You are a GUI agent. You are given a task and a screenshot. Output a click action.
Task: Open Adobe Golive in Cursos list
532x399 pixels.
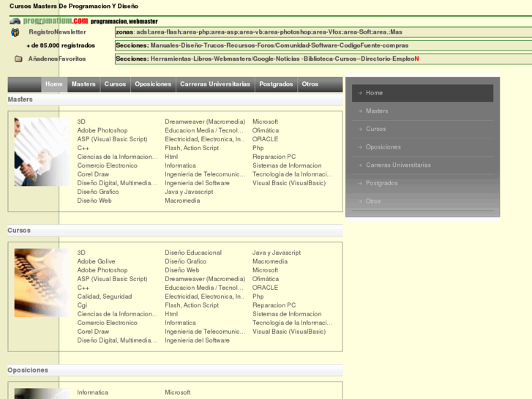click(x=96, y=261)
